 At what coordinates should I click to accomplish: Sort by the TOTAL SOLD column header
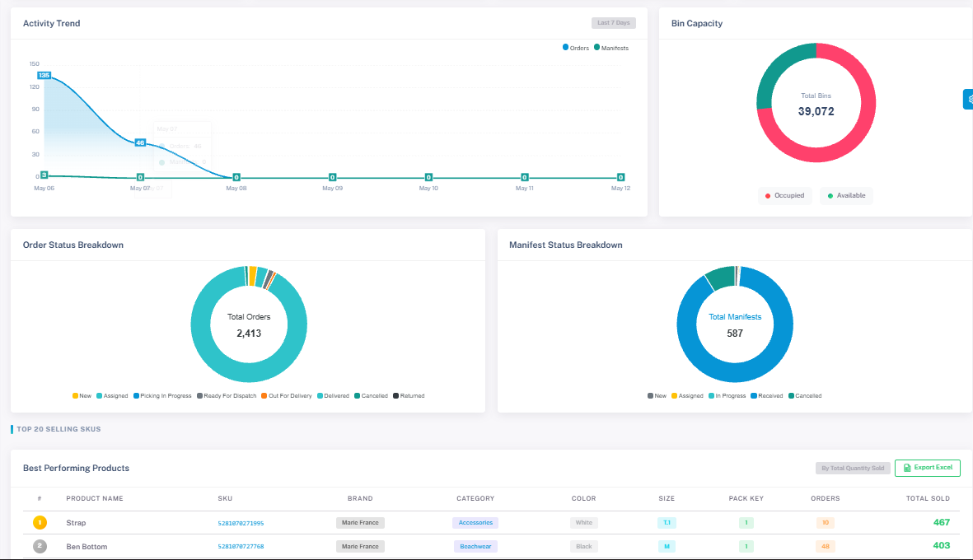(x=928, y=498)
